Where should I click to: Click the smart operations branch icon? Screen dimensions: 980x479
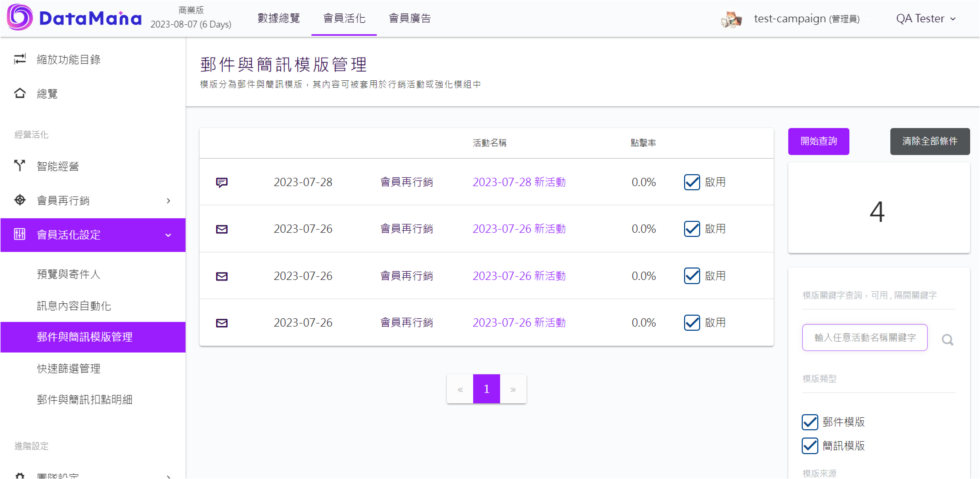pyautogui.click(x=20, y=165)
